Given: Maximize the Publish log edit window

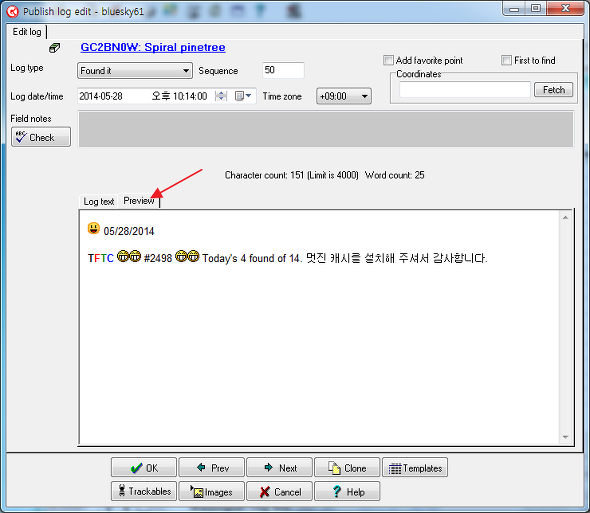Looking at the screenshot, I should point(536,8).
